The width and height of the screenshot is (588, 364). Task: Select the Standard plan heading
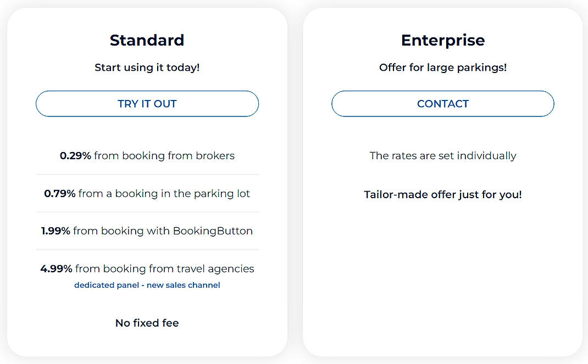(147, 40)
